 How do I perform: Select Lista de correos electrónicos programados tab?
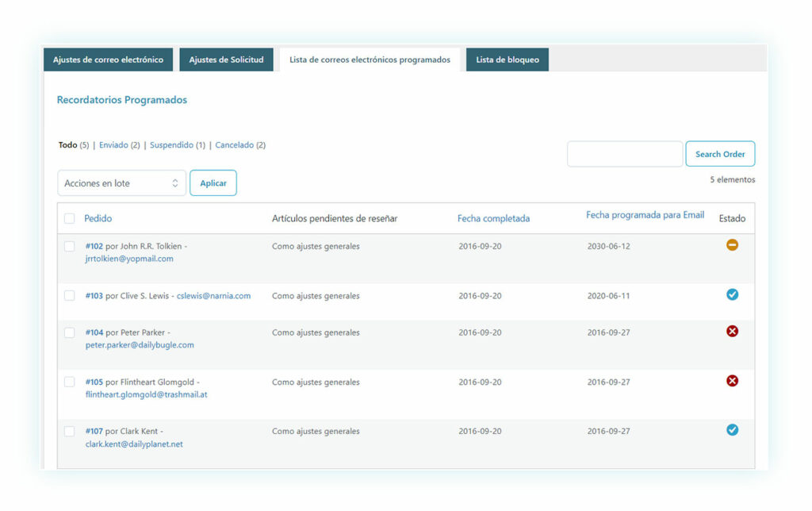point(370,60)
